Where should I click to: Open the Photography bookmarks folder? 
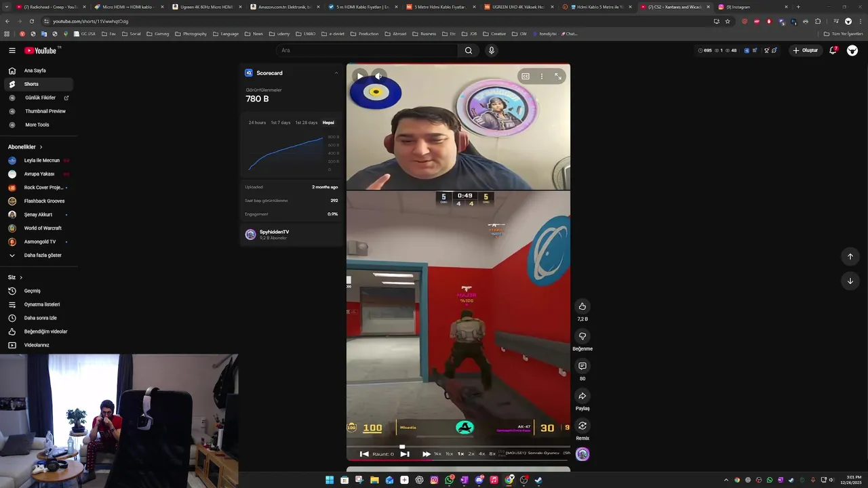pos(191,33)
